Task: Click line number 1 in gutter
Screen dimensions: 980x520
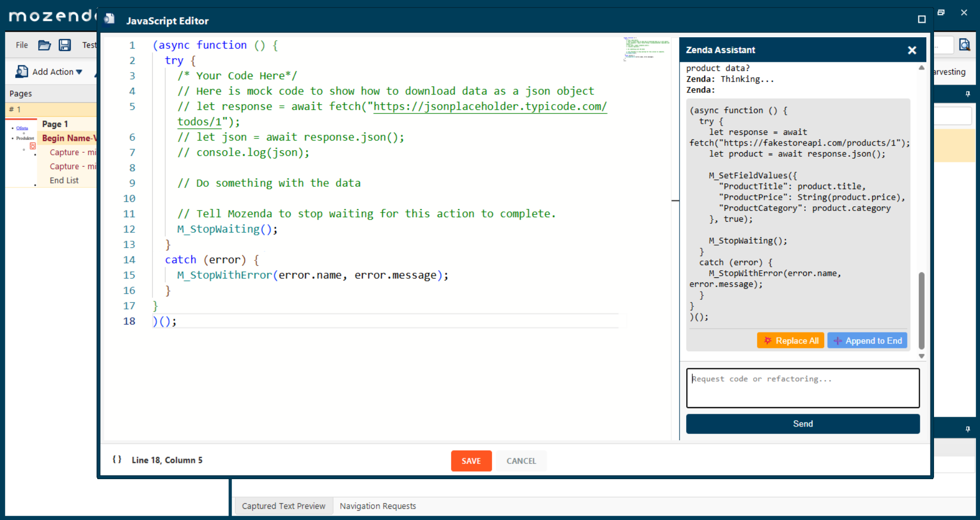Action: click(x=132, y=45)
